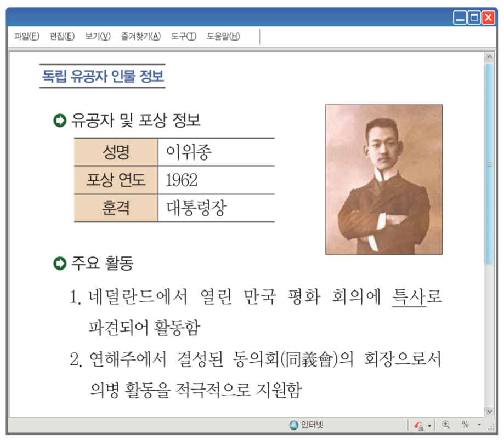Open the dropdown next to the lock icon
Viewport: 504px width, 440px height.
(430, 426)
